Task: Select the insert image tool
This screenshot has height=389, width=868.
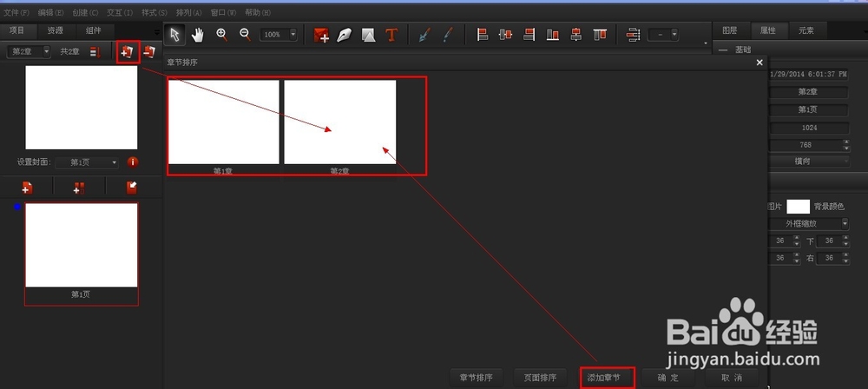Action: coord(322,35)
